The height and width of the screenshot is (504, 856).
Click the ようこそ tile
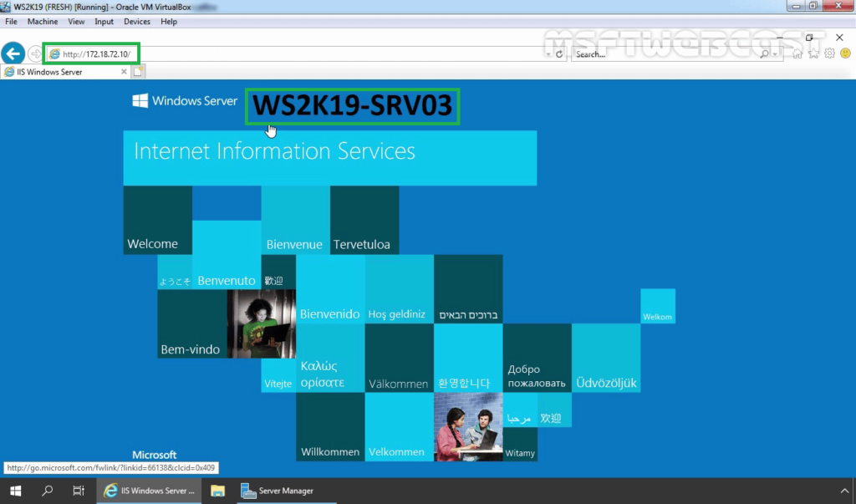(175, 272)
